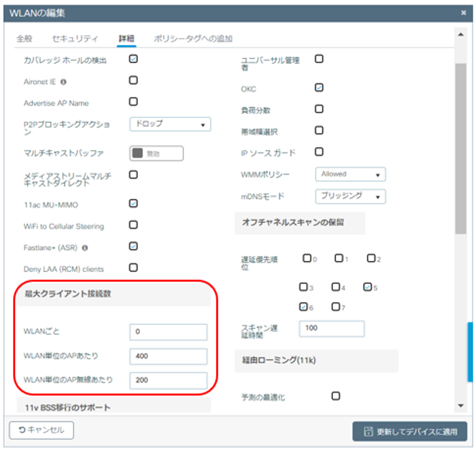The image size is (476, 450).
Task: Enable Advertise AP Name
Action: 133,101
